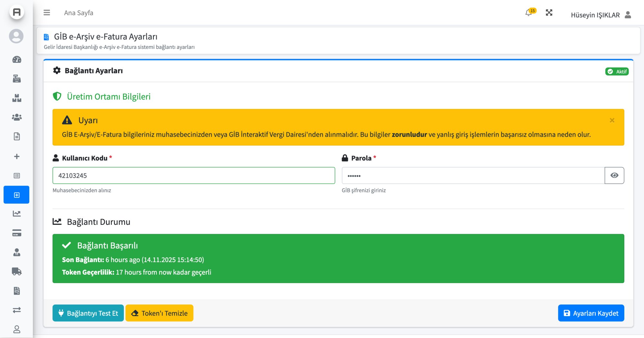The width and height of the screenshot is (644, 338).
Task: Open the credit card sidebar icon
Action: pyautogui.click(x=17, y=233)
